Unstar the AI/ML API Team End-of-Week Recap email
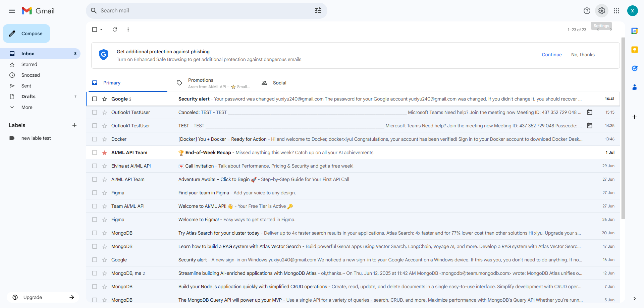This screenshot has height=308, width=644. (105, 152)
